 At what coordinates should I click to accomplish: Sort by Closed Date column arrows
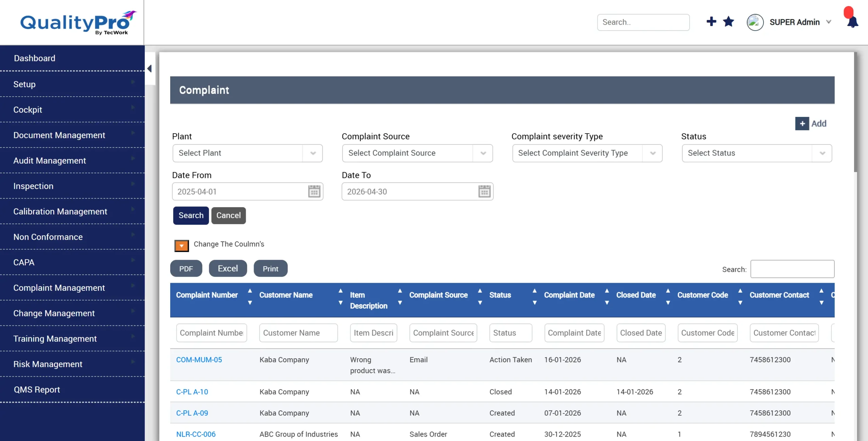[668, 297]
